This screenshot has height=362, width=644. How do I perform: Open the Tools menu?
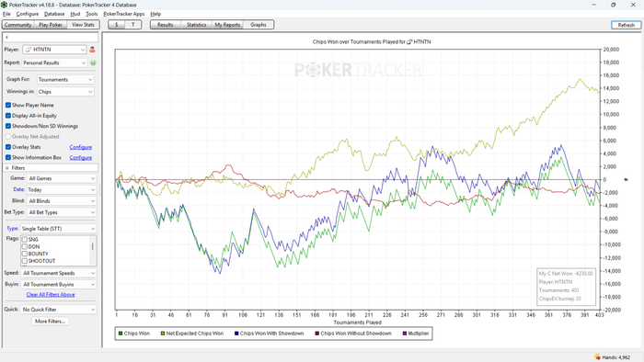92,14
